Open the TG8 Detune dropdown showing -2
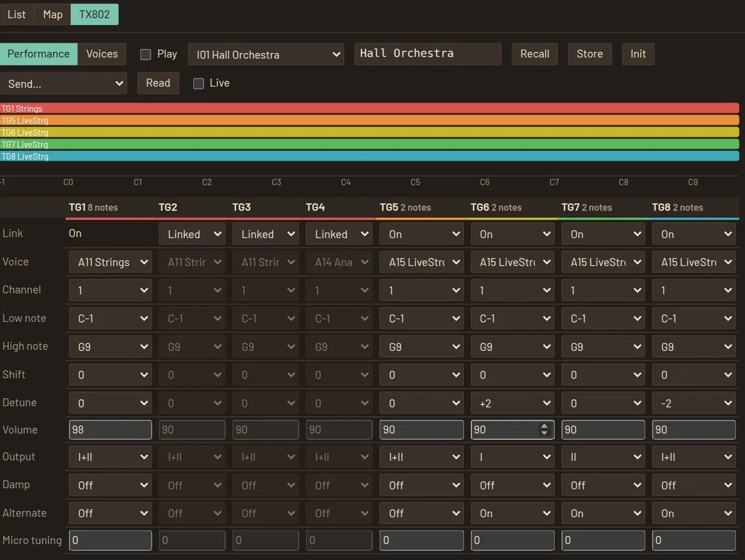Screen dimensions: 745x560 pyautogui.click(x=694, y=403)
